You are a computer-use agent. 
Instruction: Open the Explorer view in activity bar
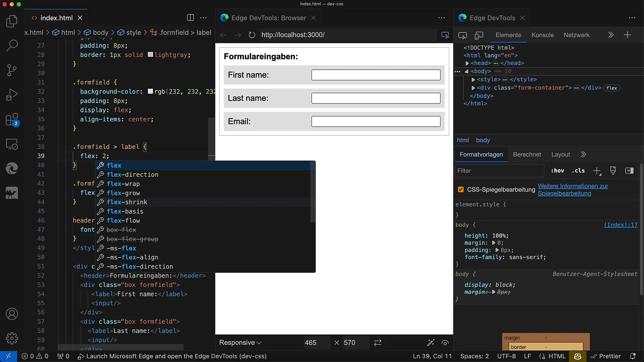tap(12, 21)
